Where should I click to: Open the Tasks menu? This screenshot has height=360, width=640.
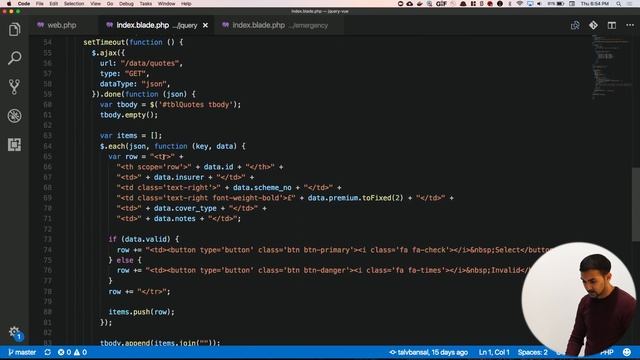[146, 4]
